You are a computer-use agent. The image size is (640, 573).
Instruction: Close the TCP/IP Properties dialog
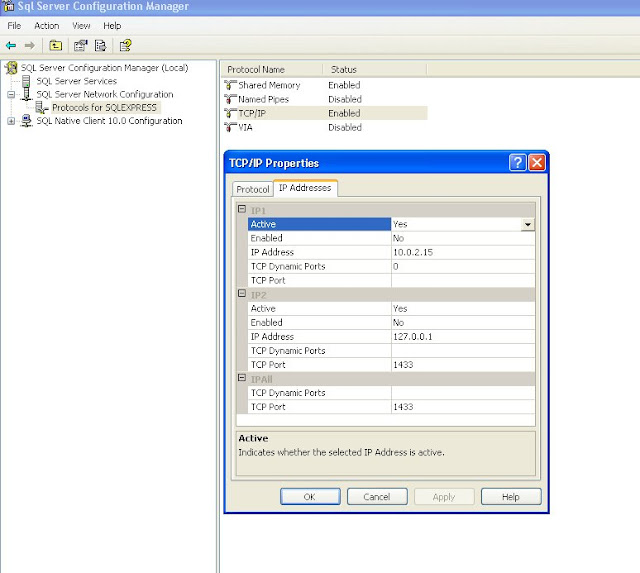pos(537,162)
